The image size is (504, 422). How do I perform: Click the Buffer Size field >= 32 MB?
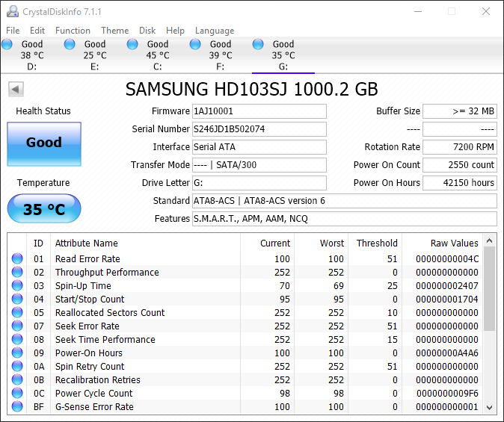(460, 111)
